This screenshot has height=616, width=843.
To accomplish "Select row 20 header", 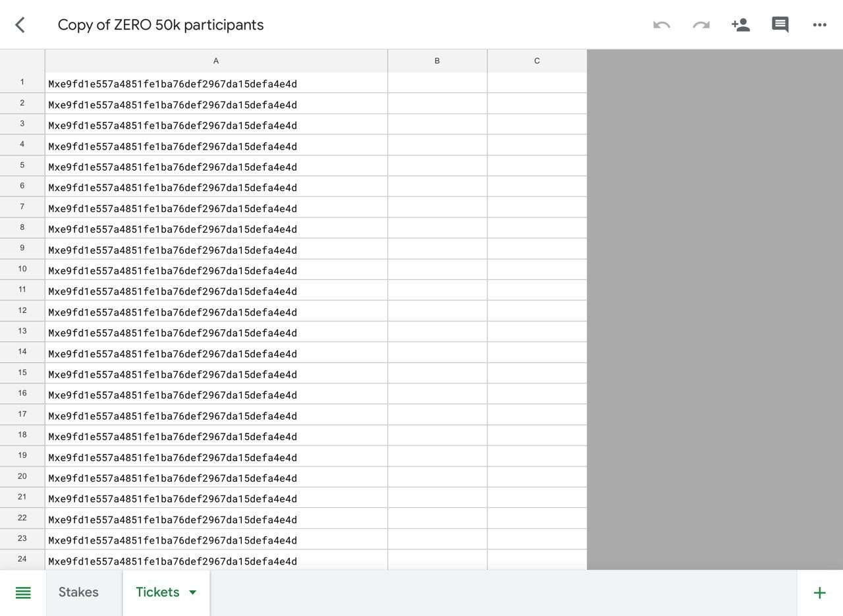I will coord(22,477).
